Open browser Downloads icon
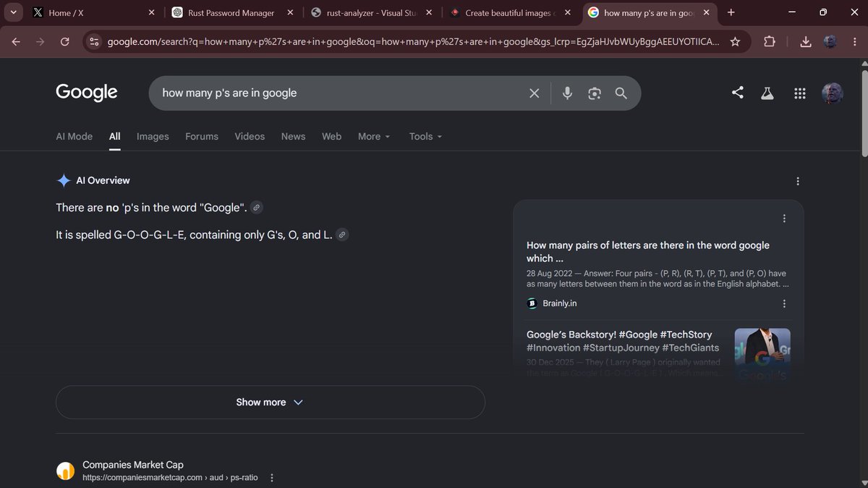Image resolution: width=868 pixels, height=488 pixels. [806, 42]
